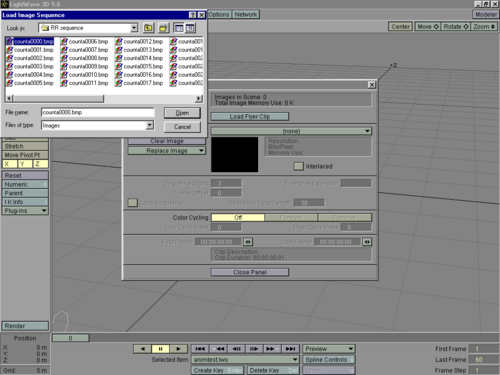The width and height of the screenshot is (500, 375).
Task: Click the Zoom view control
Action: 484,27
